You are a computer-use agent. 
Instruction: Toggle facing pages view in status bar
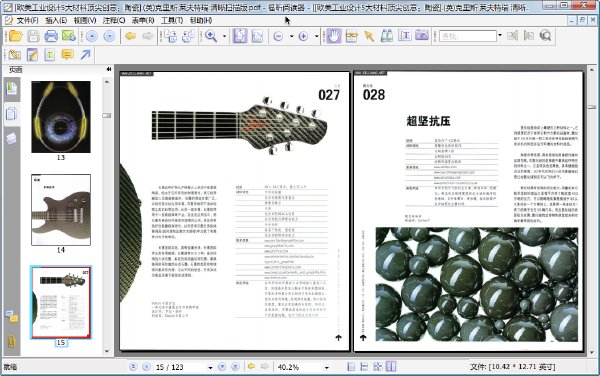tap(391, 366)
